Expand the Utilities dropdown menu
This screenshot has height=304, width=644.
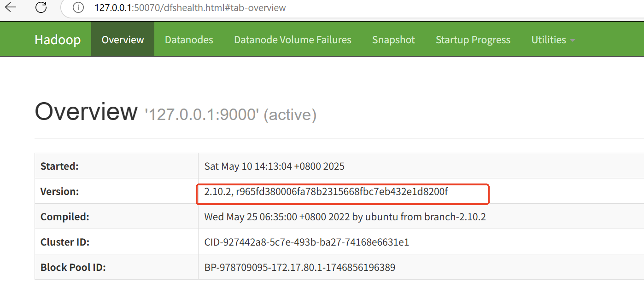pos(553,40)
